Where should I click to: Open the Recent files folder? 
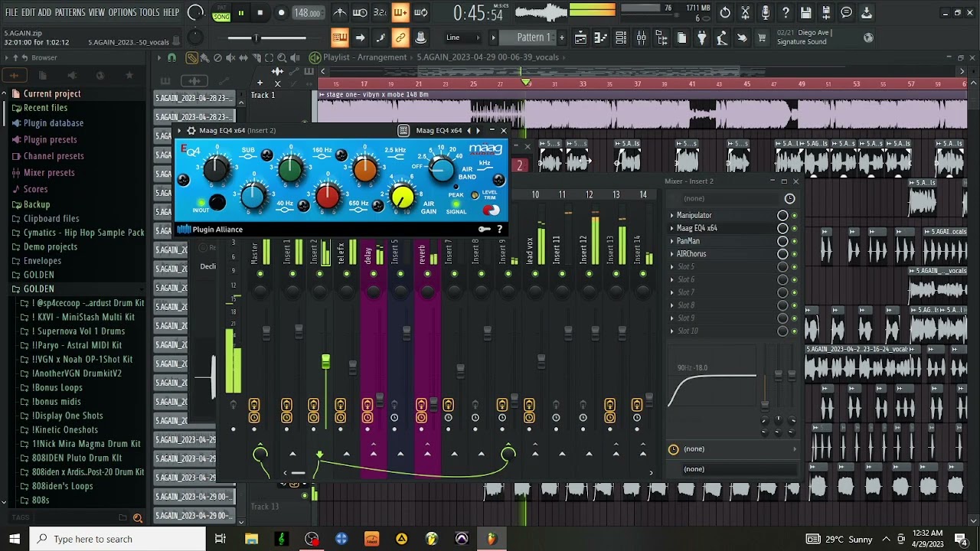[45, 108]
